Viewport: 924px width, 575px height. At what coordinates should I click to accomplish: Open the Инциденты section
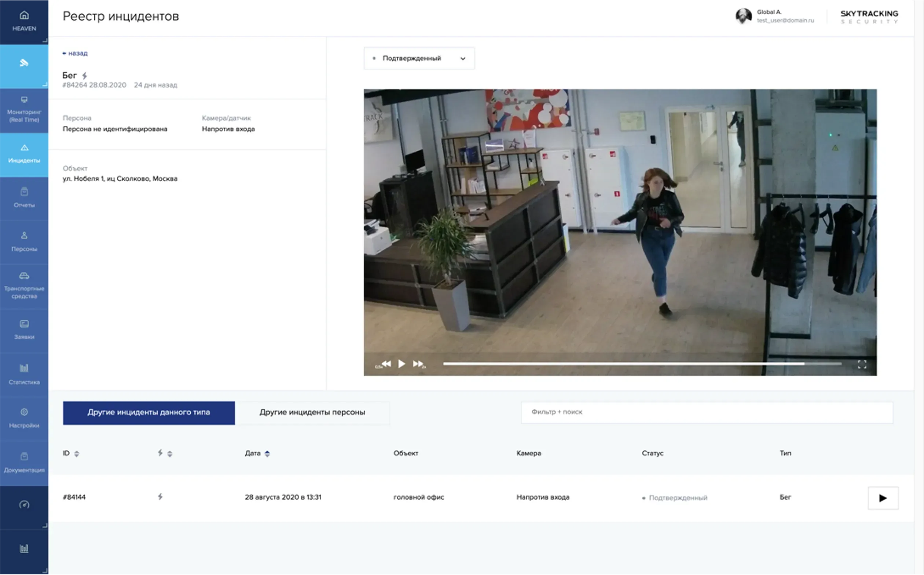tap(24, 154)
